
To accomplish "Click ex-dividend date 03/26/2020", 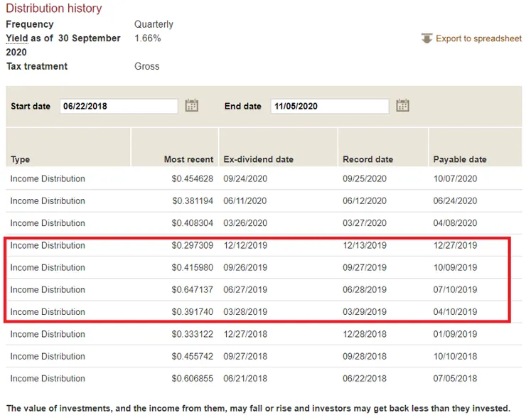I will point(245,223).
